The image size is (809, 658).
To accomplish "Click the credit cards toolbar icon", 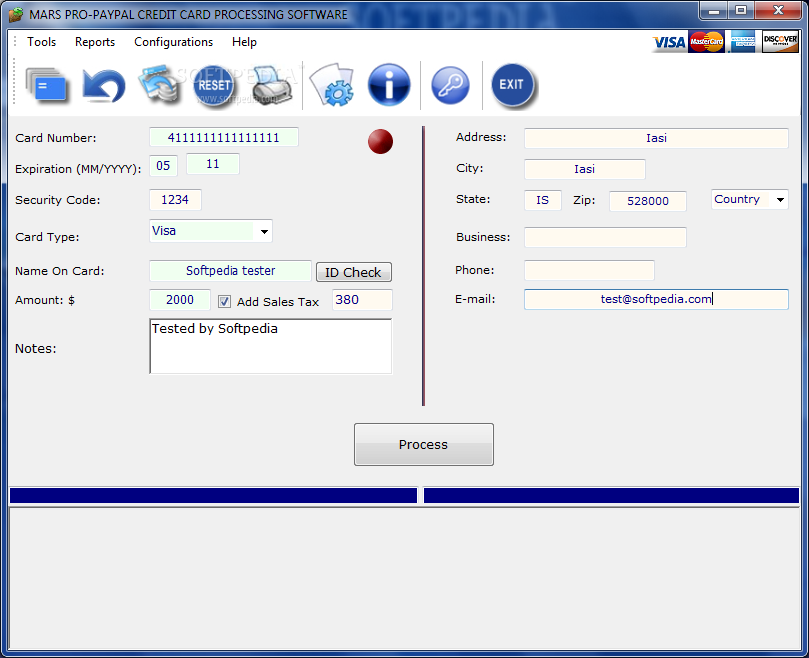I will coord(46,85).
